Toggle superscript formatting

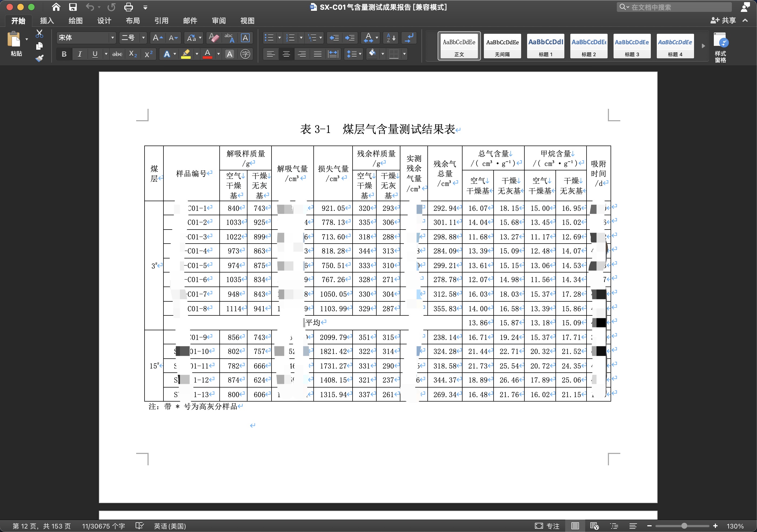149,54
